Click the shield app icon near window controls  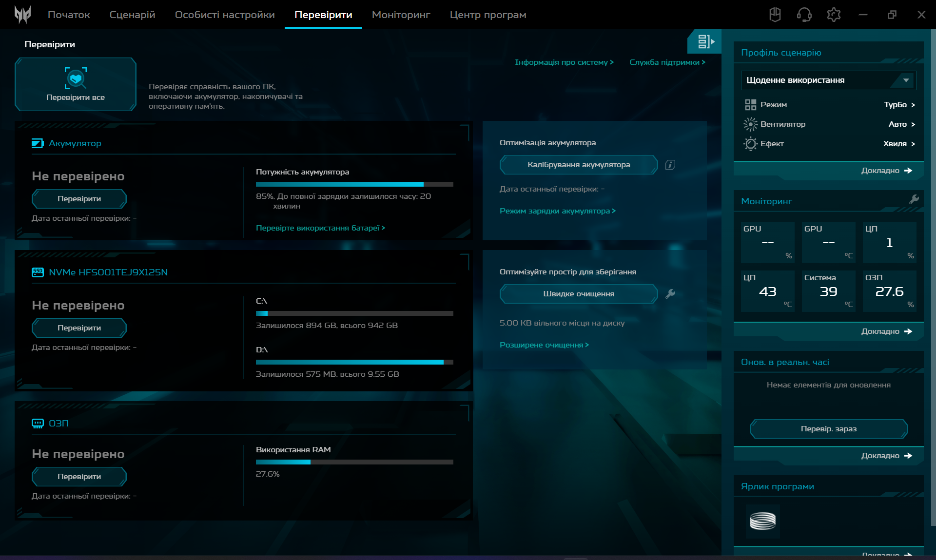774,15
